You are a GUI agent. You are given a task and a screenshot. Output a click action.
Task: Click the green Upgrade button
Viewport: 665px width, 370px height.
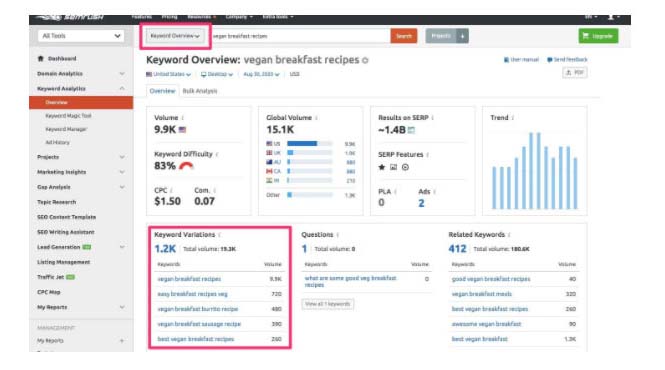(x=598, y=36)
